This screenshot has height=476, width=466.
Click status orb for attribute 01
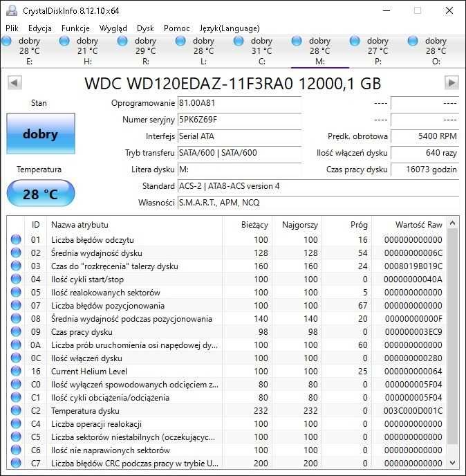point(16,239)
